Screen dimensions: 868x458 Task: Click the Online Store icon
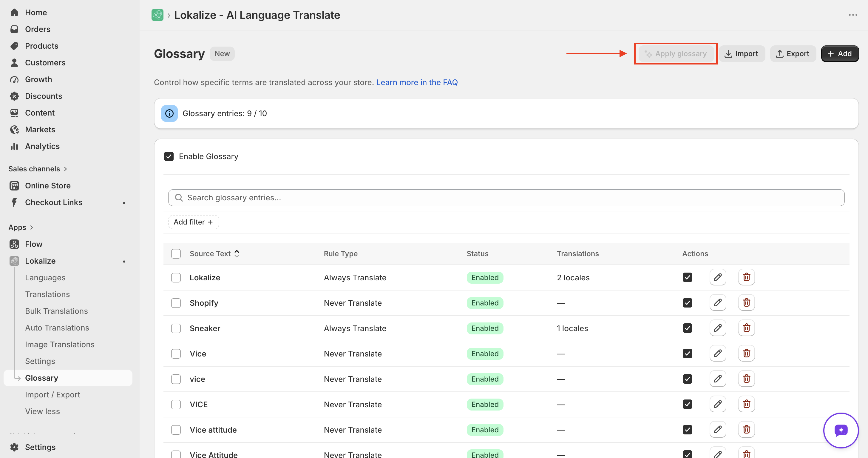[14, 185]
